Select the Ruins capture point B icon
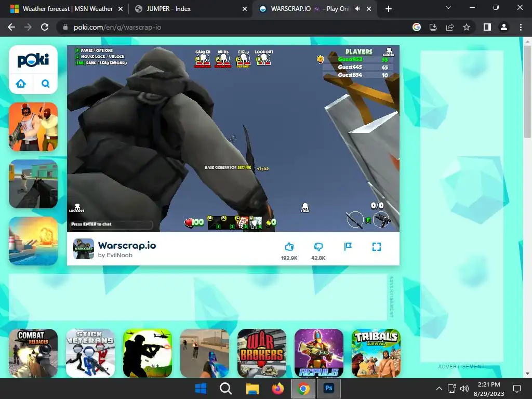Screen dimensions: 532x399 [x=223, y=59]
